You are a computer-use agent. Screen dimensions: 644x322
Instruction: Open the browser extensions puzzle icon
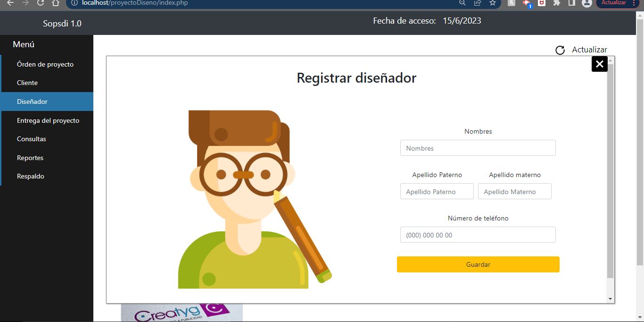[557, 3]
